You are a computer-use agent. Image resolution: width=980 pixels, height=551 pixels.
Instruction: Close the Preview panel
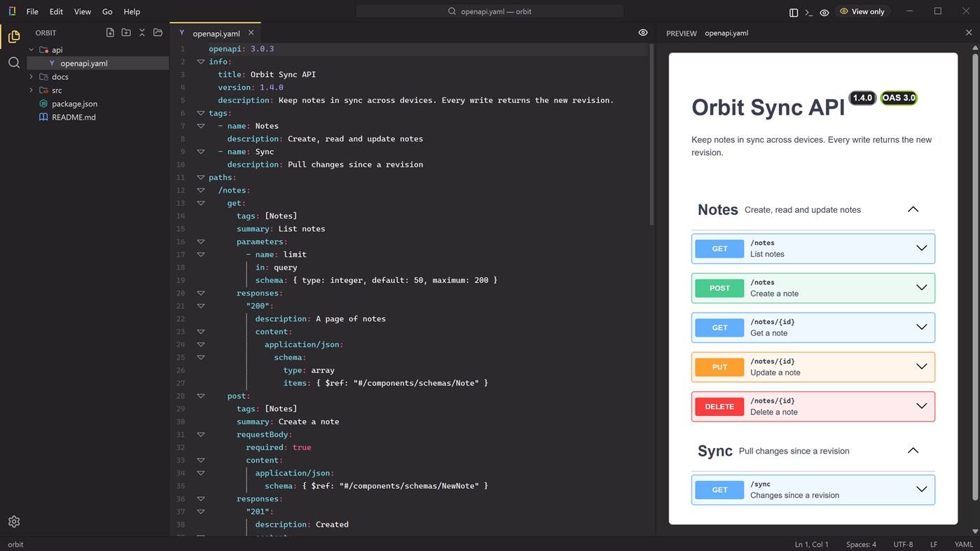969,33
